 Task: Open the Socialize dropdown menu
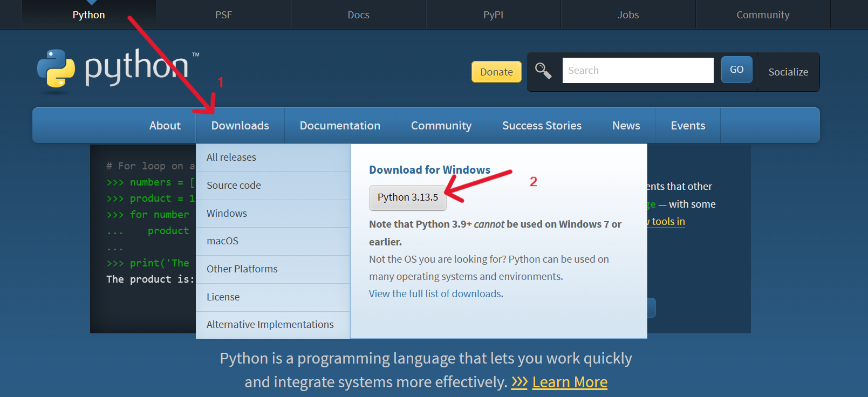pos(788,72)
